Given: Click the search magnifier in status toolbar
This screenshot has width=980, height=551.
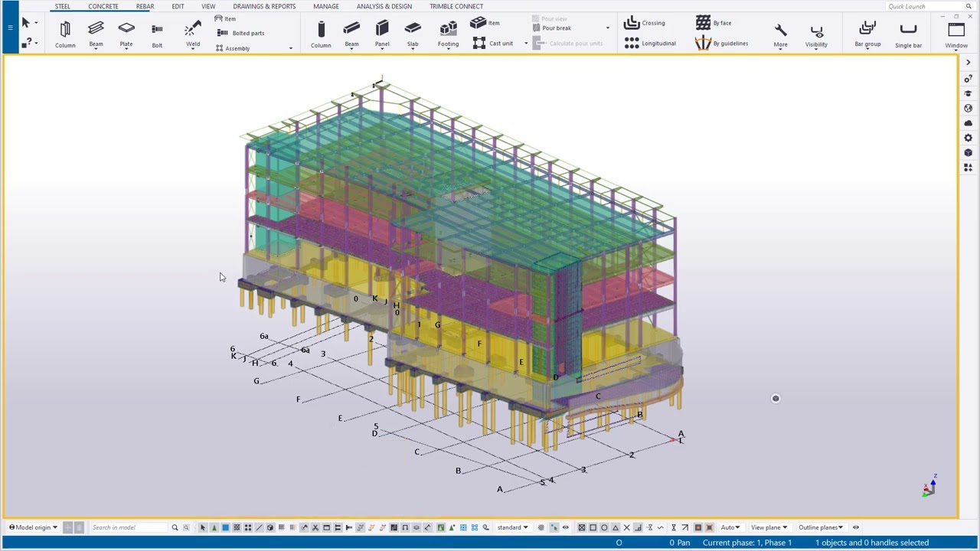Looking at the screenshot, I should tap(175, 527).
